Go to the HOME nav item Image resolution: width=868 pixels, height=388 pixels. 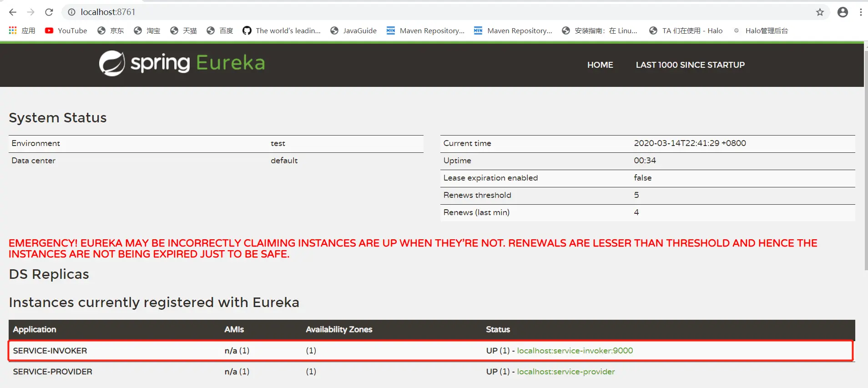[x=600, y=65]
